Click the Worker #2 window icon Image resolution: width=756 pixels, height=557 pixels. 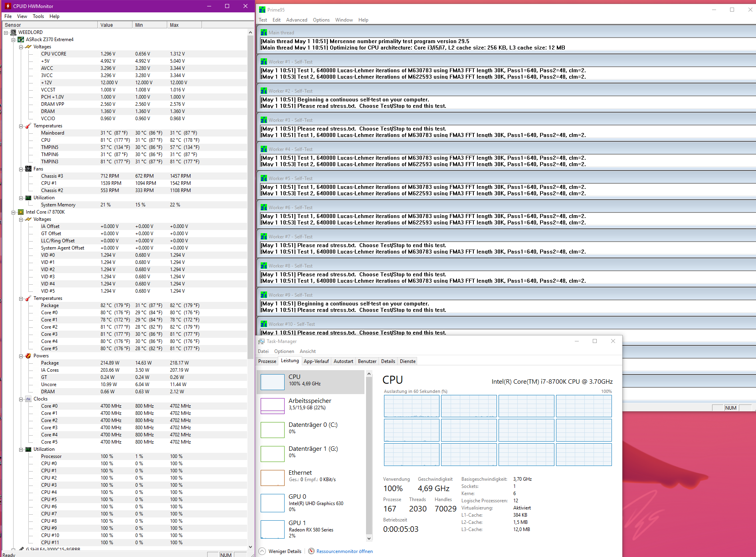click(x=264, y=91)
